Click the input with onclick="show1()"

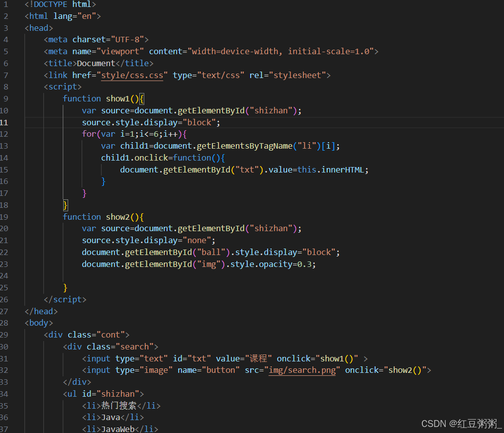pos(225,358)
